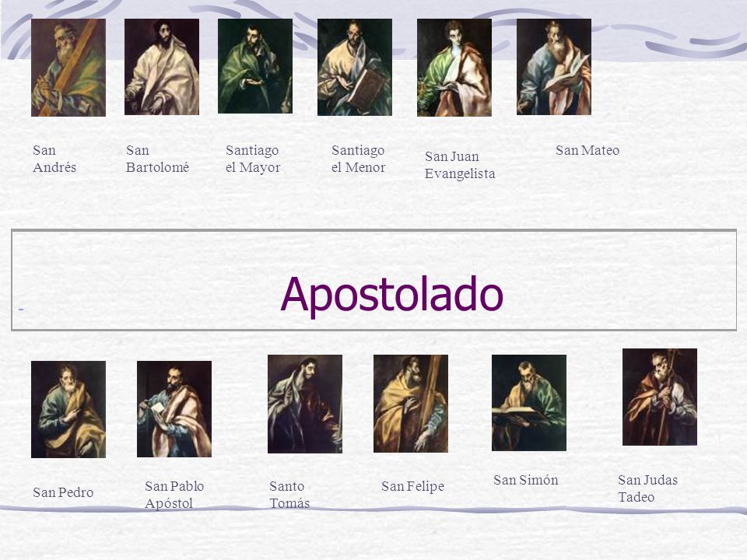Open the San Pedro portrait image
The height and width of the screenshot is (560, 747).
tap(68, 410)
